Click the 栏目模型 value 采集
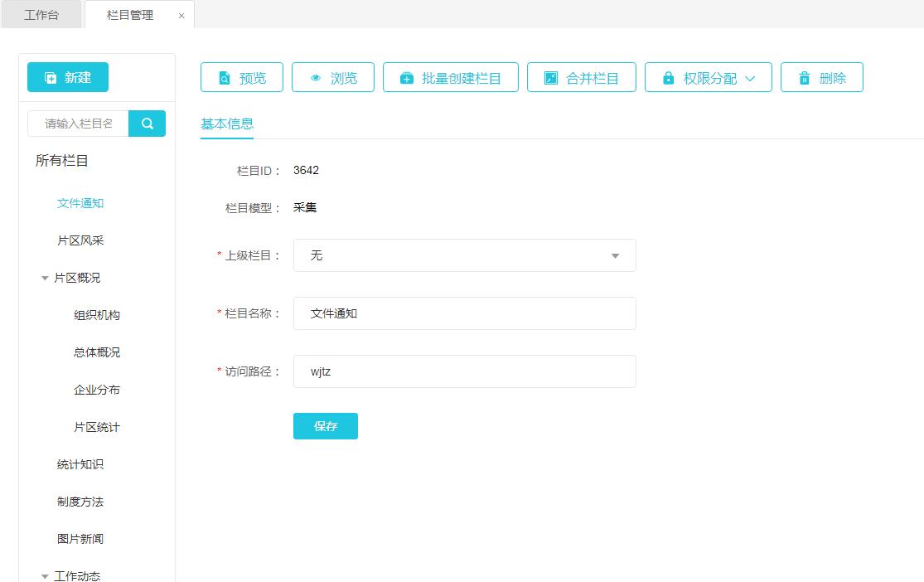 tap(305, 207)
